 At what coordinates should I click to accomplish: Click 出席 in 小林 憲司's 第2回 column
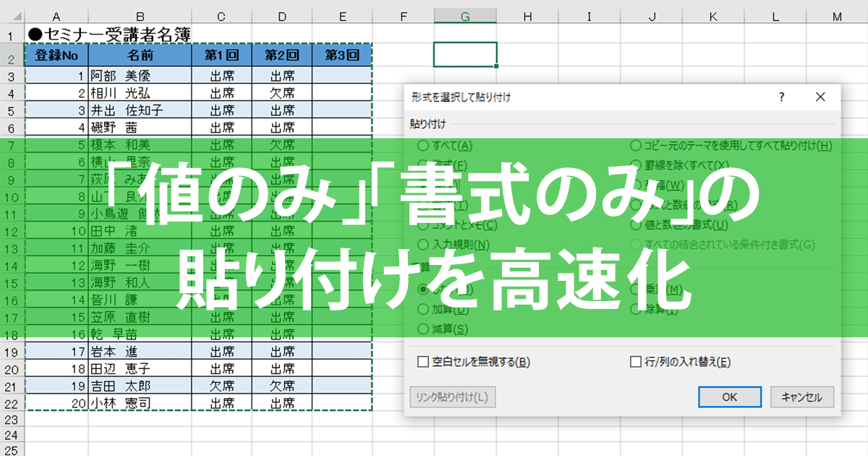pos(282,403)
